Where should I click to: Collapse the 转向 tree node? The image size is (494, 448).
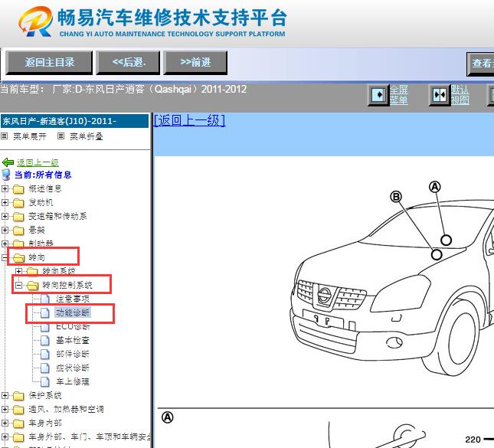pyautogui.click(x=5, y=258)
